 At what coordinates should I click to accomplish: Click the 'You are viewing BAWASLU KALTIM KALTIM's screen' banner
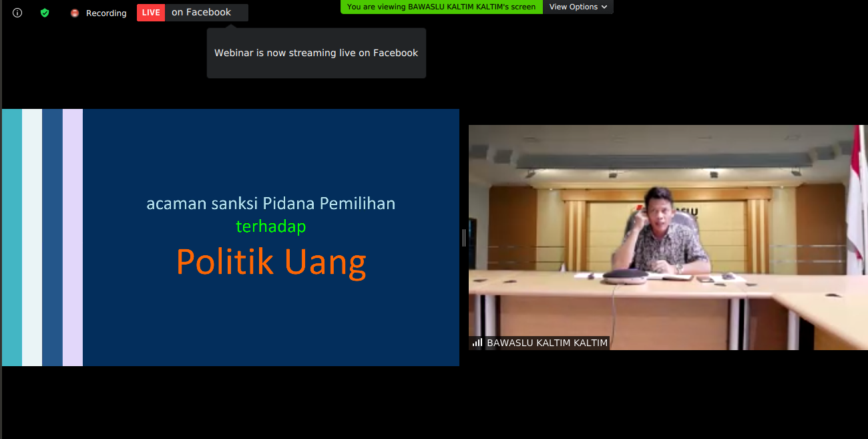[x=441, y=7]
